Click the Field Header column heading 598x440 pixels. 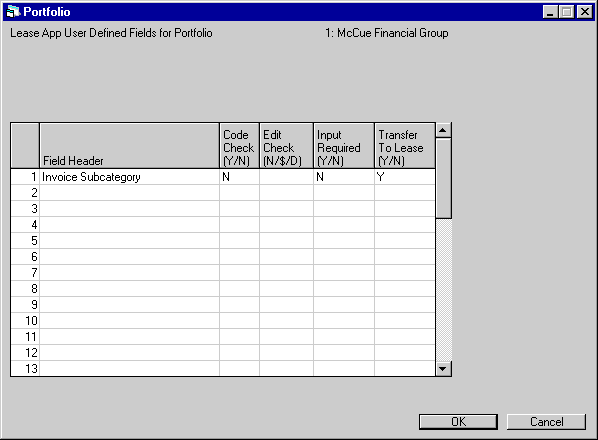(x=130, y=146)
